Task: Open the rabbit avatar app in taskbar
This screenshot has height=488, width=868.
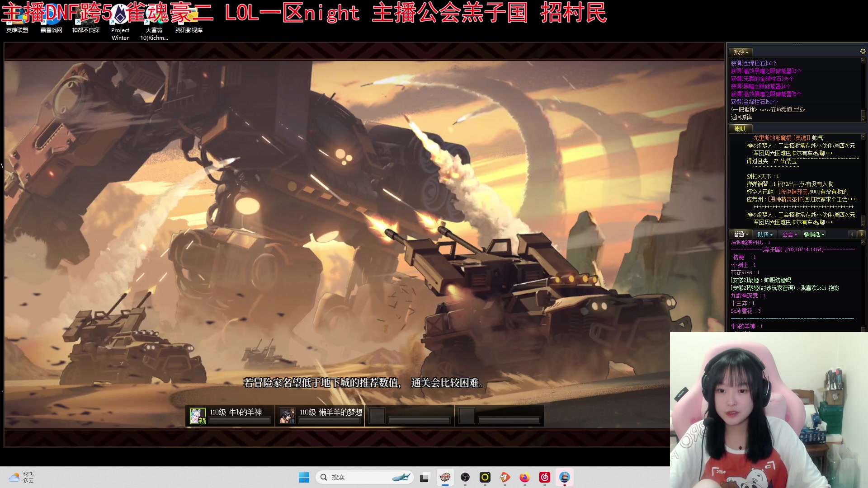Action: tap(565, 477)
